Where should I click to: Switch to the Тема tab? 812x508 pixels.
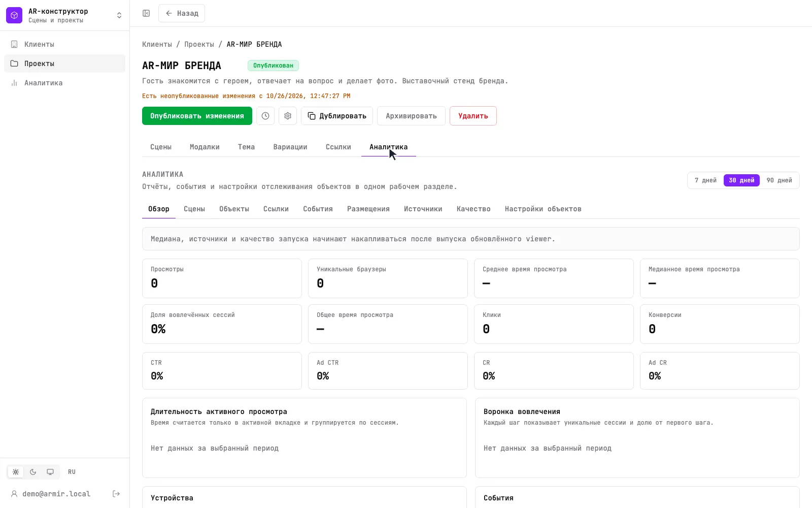[246, 147]
